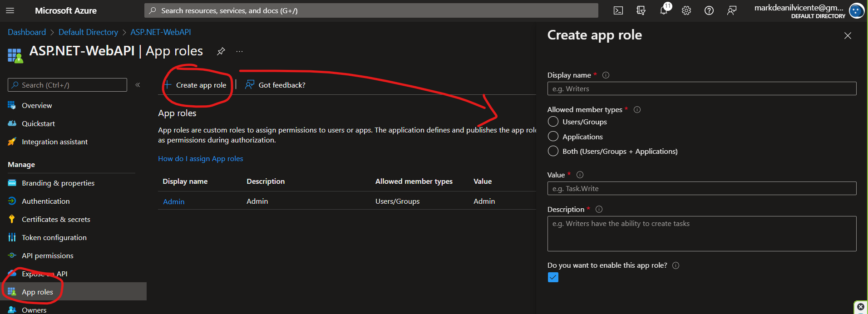The width and height of the screenshot is (868, 314).
Task: Focus the Description text area
Action: click(702, 234)
